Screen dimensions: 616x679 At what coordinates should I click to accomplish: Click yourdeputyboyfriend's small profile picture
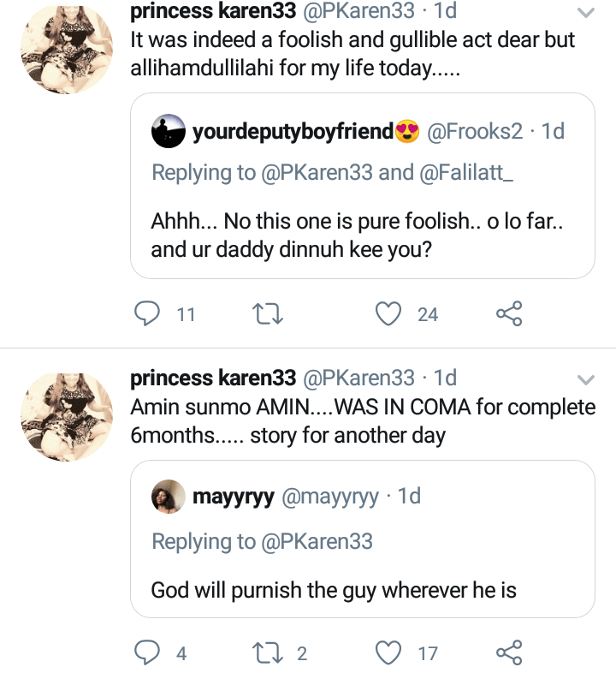(x=168, y=132)
